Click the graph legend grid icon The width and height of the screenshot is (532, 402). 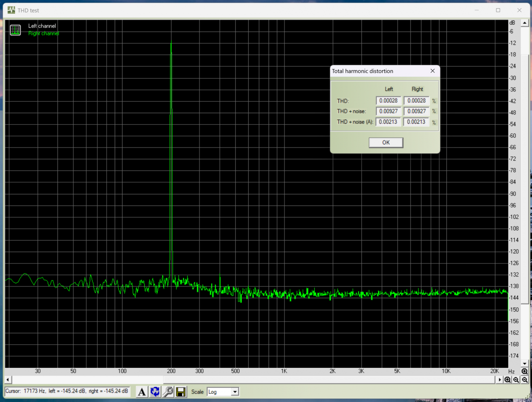(x=15, y=30)
